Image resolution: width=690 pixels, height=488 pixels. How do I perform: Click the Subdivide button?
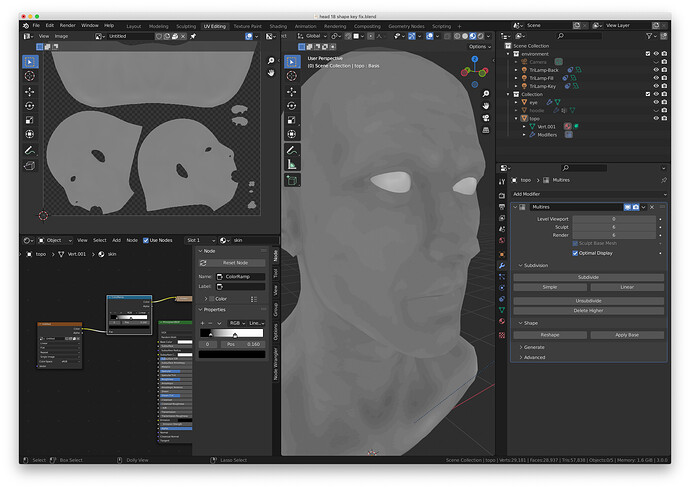[588, 277]
